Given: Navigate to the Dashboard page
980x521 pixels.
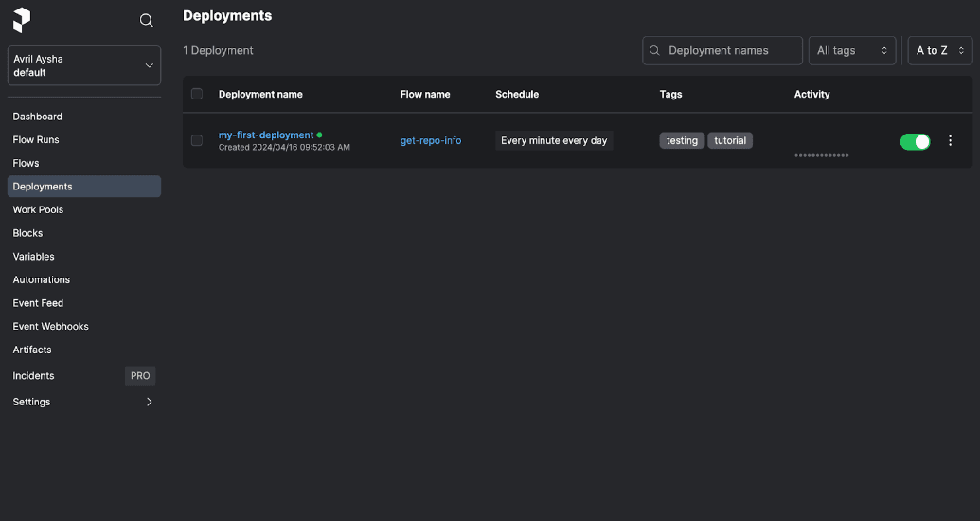Looking at the screenshot, I should click(38, 117).
